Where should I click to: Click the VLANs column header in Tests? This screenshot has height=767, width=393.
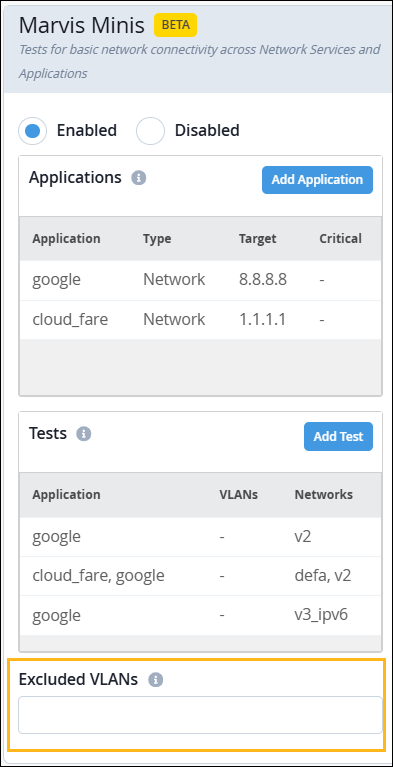[x=238, y=495]
